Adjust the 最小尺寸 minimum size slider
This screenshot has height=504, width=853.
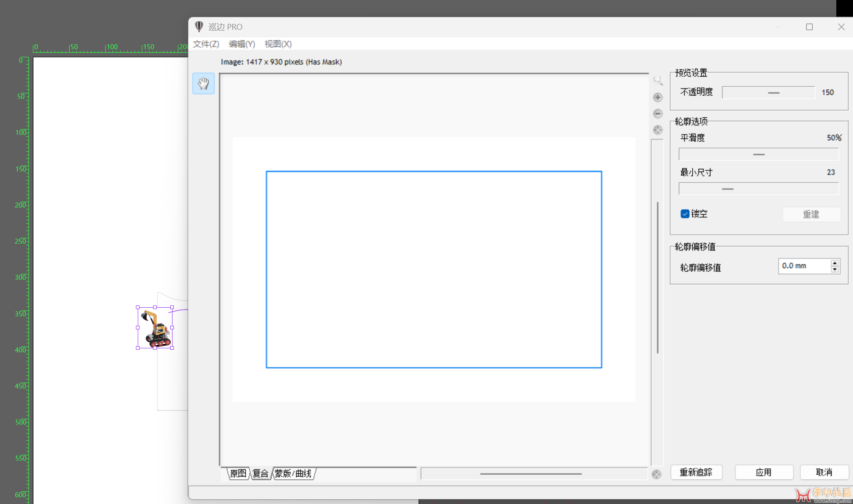coord(759,189)
